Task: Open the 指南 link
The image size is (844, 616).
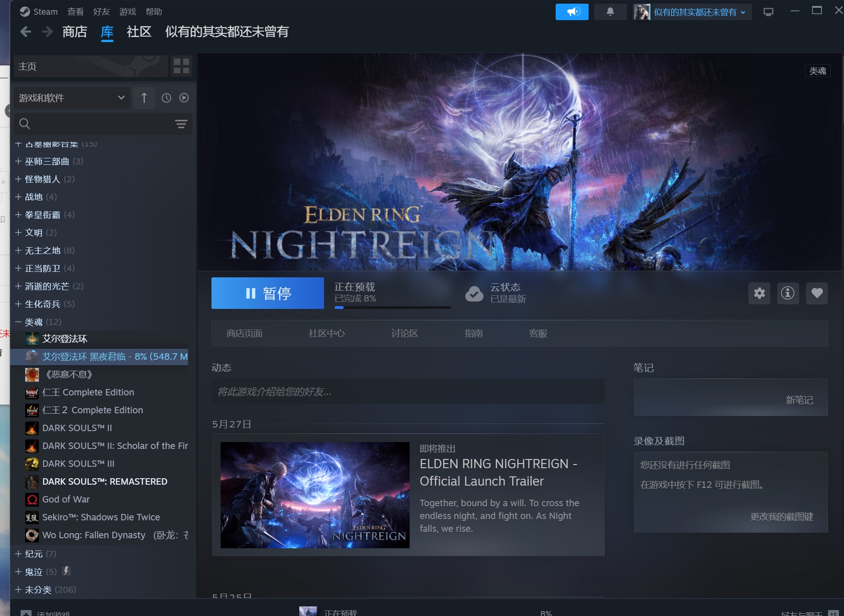Action: coord(474,333)
